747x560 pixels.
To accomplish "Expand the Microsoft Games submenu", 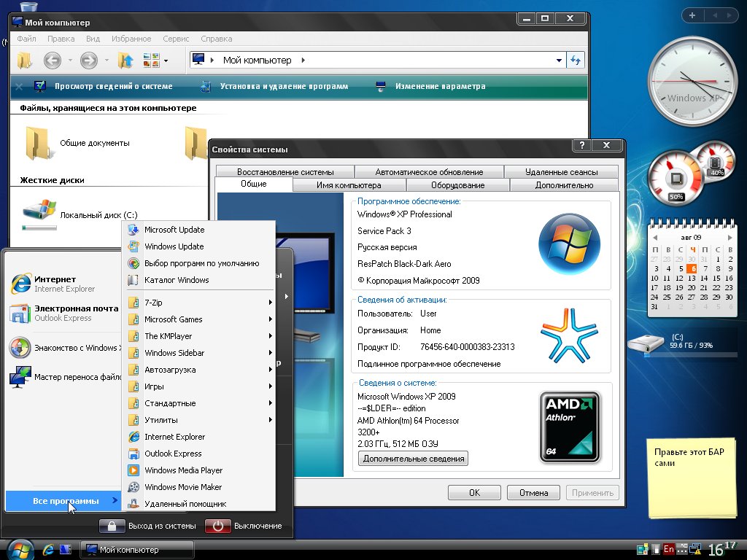I will coord(198,319).
